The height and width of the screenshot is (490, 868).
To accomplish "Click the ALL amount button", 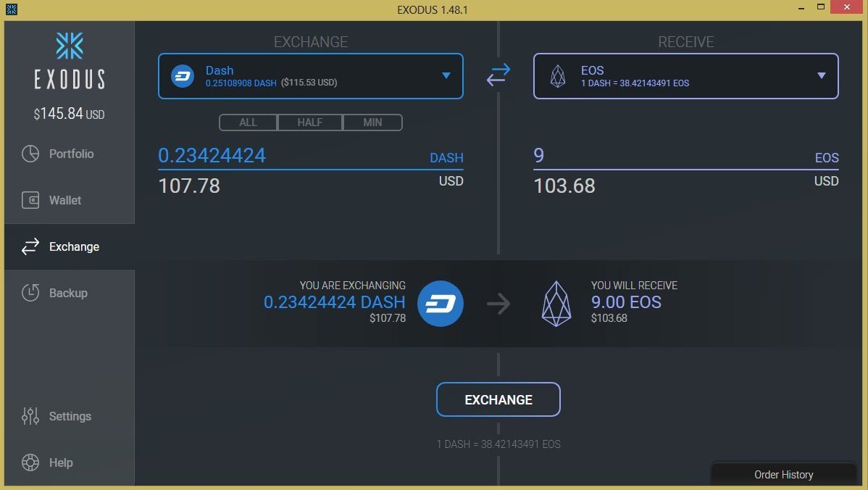I will point(248,122).
